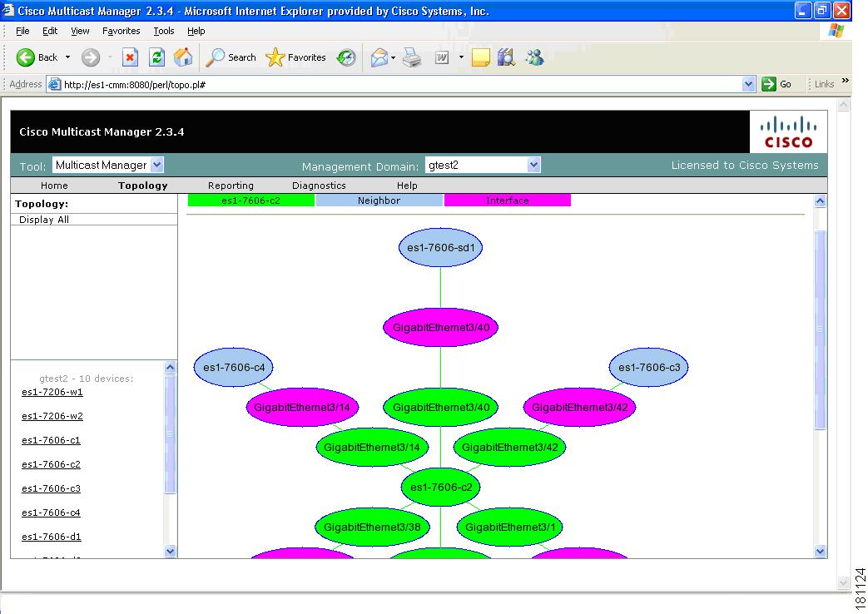Select the es1-7606-sd1 neighbor node
Screen dimensions: 868x614
(x=440, y=247)
